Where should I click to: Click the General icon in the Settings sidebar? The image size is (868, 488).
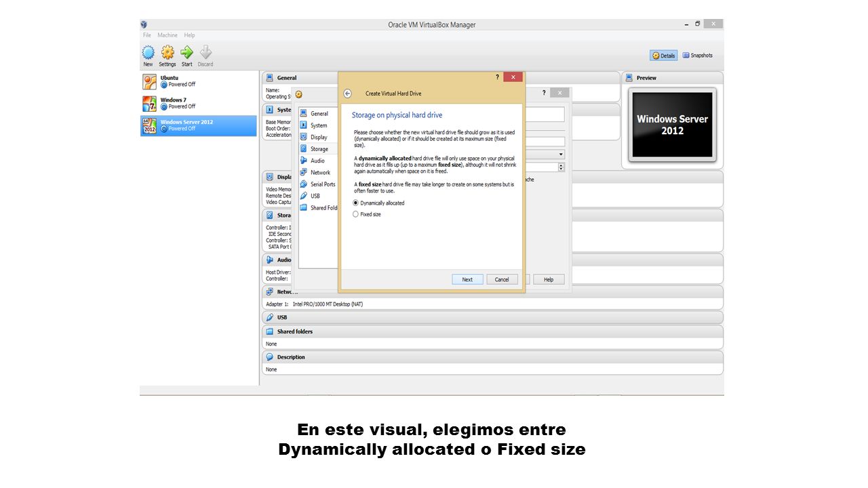(304, 113)
